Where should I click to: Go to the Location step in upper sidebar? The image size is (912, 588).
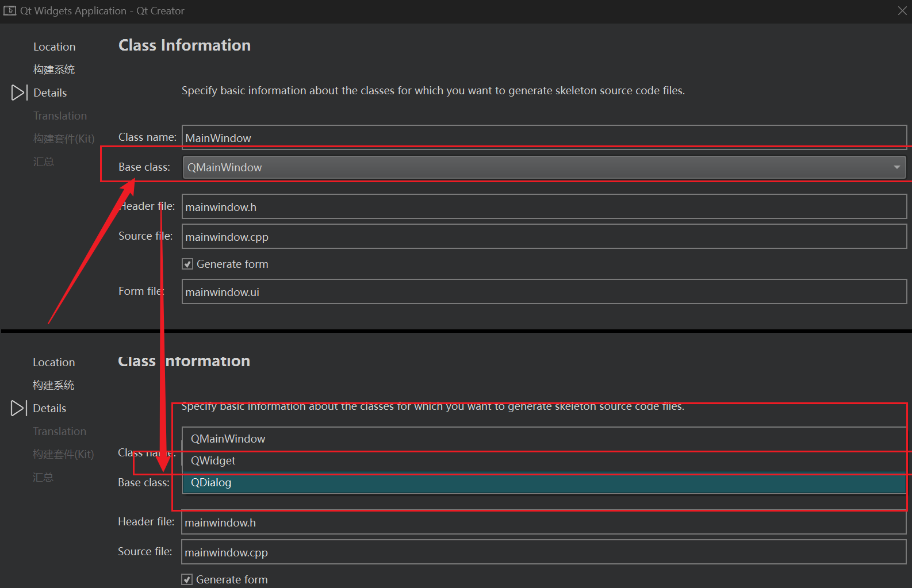point(54,47)
